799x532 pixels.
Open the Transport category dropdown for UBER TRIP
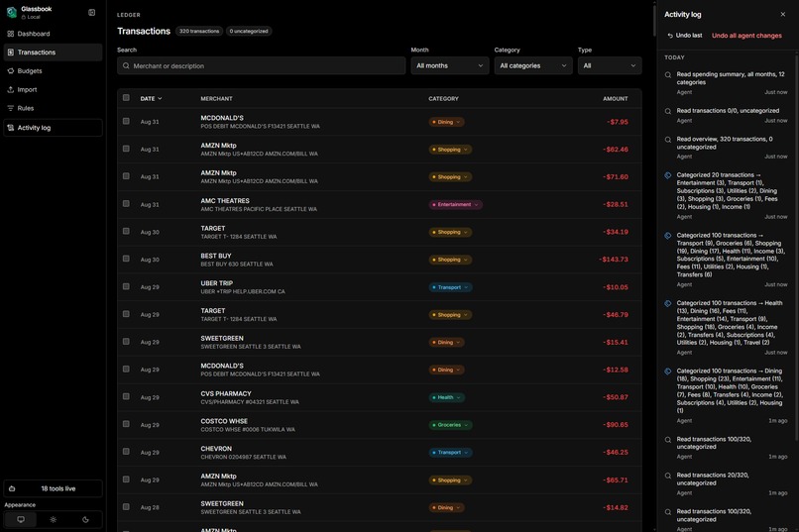point(450,287)
